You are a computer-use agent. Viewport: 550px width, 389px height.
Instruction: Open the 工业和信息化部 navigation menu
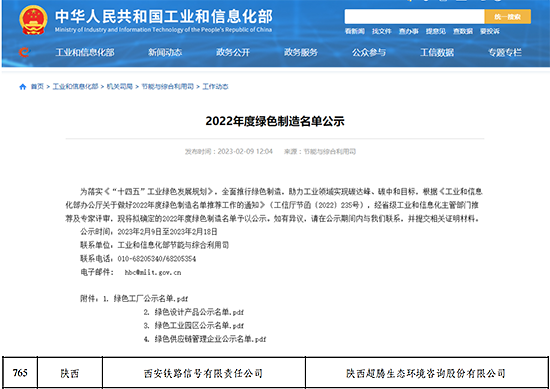pos(85,53)
